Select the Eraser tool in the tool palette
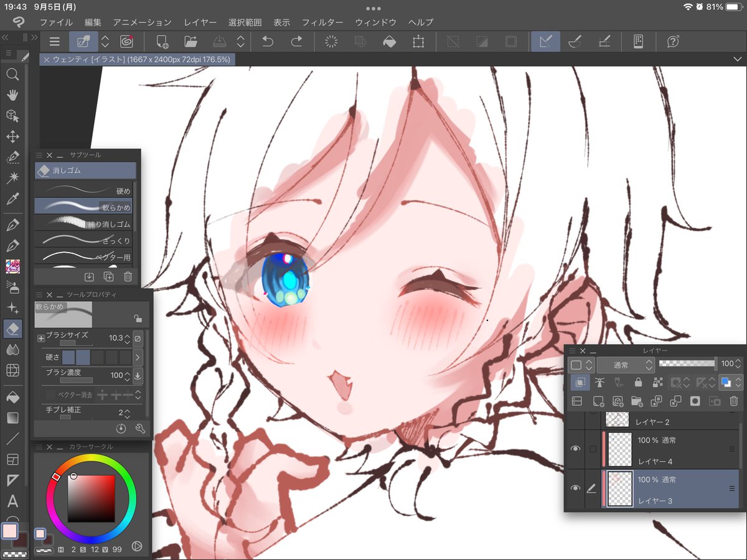 tap(12, 328)
